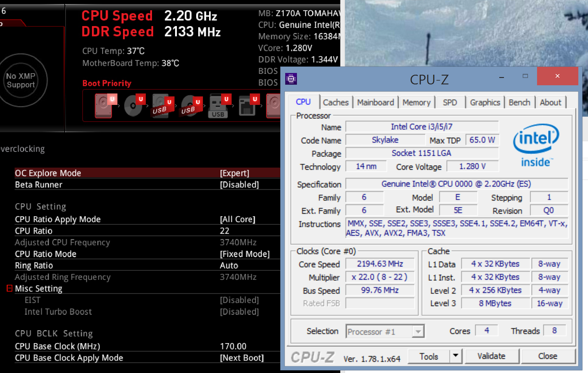This screenshot has height=373, width=588.
Task: Toggle the Beta Runner option
Action: 239,185
